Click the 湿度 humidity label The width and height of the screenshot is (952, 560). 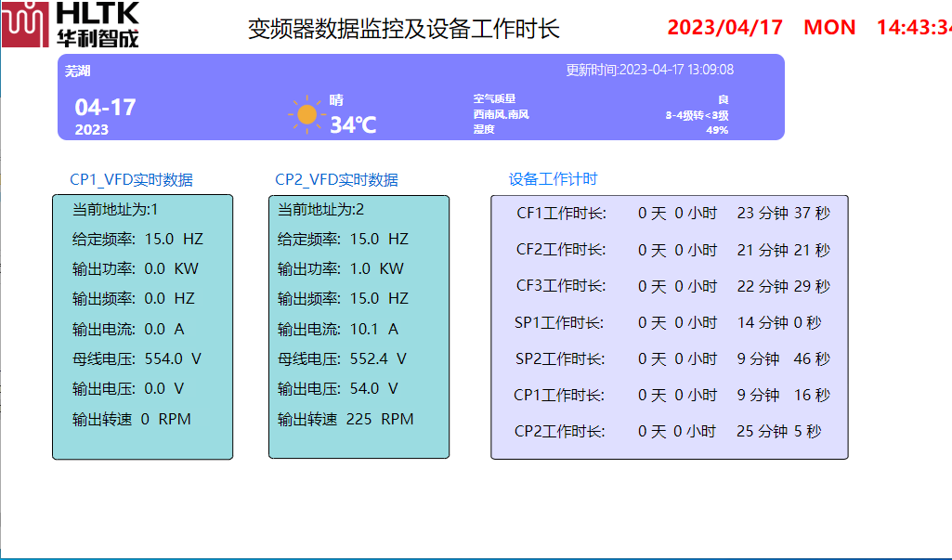[x=484, y=130]
